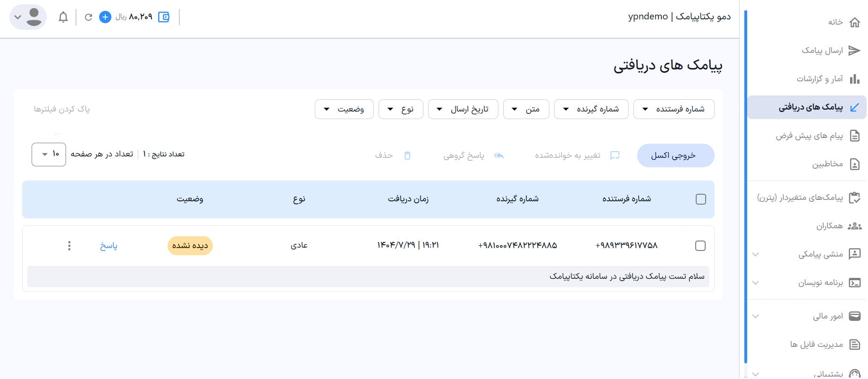Open the results per page dropdown

pyautogui.click(x=49, y=155)
